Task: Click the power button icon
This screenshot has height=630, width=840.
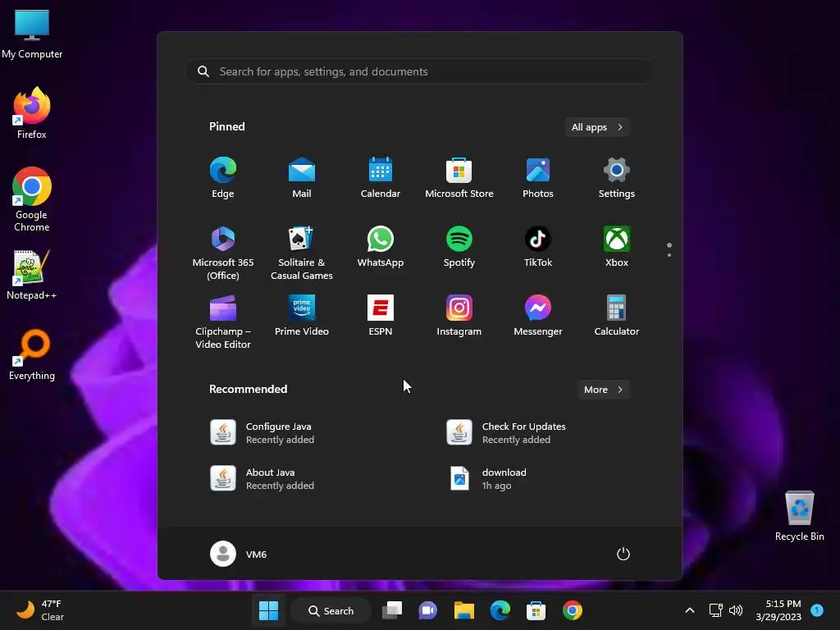Action: click(x=623, y=554)
